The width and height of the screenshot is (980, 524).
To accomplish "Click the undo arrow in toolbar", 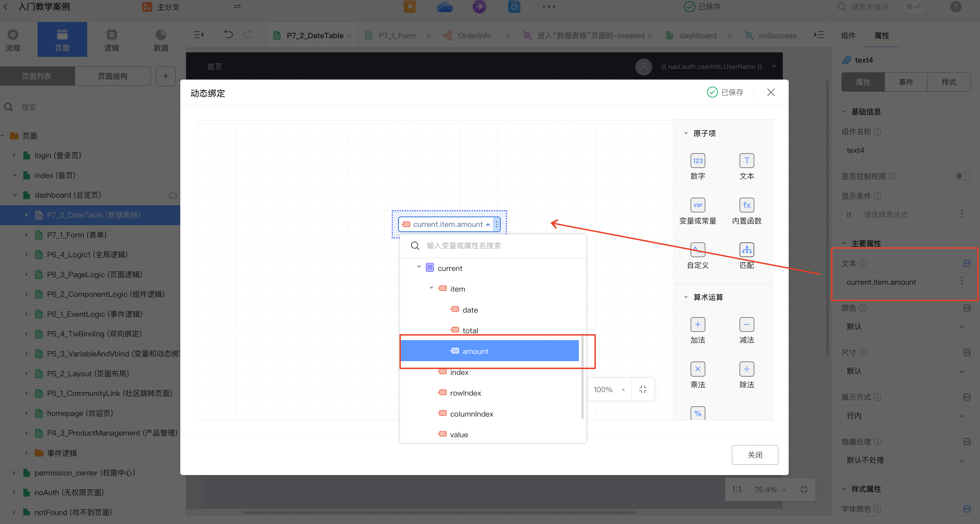I will click(x=228, y=35).
